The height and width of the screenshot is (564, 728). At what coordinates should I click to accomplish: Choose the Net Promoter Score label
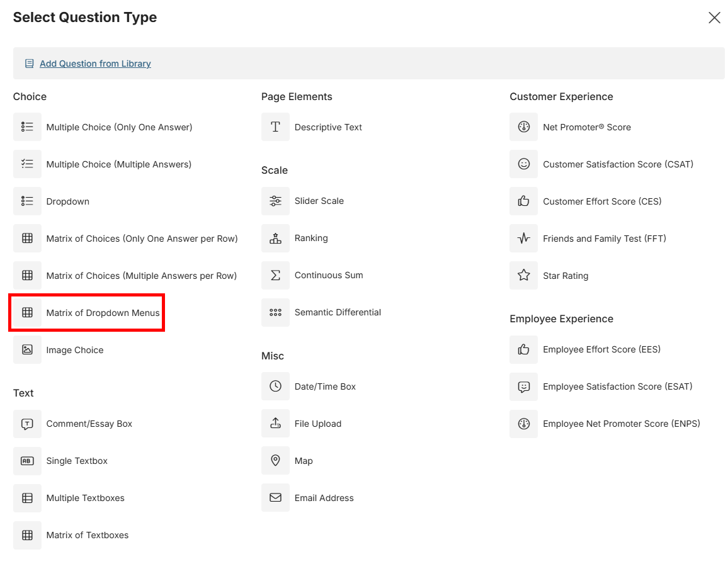(x=587, y=127)
